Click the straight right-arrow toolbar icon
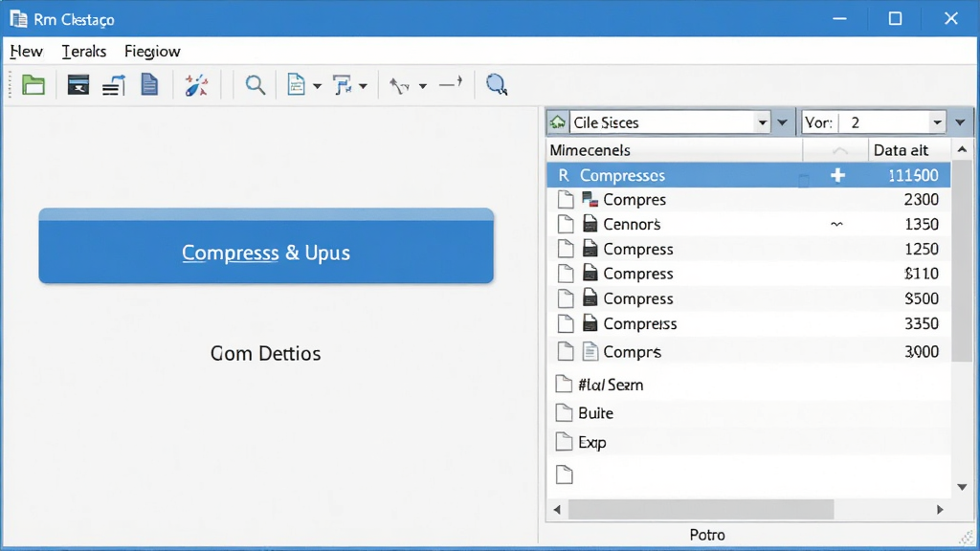The width and height of the screenshot is (980, 551). point(451,83)
